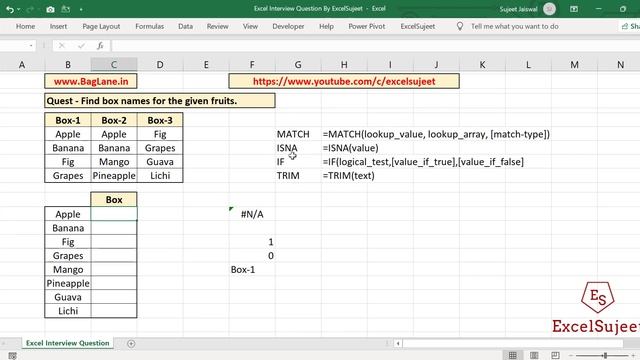Screen dimensions: 640x360
Task: Click the Redo icon in title bar
Action: click(30, 9)
